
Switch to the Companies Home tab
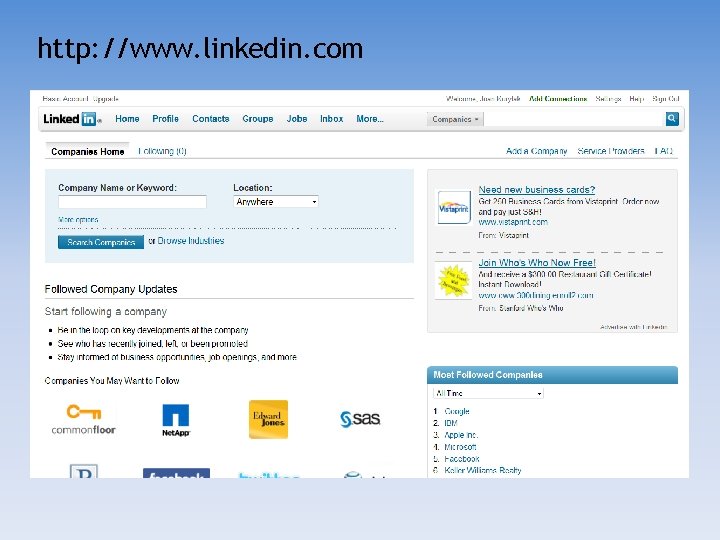(87, 152)
